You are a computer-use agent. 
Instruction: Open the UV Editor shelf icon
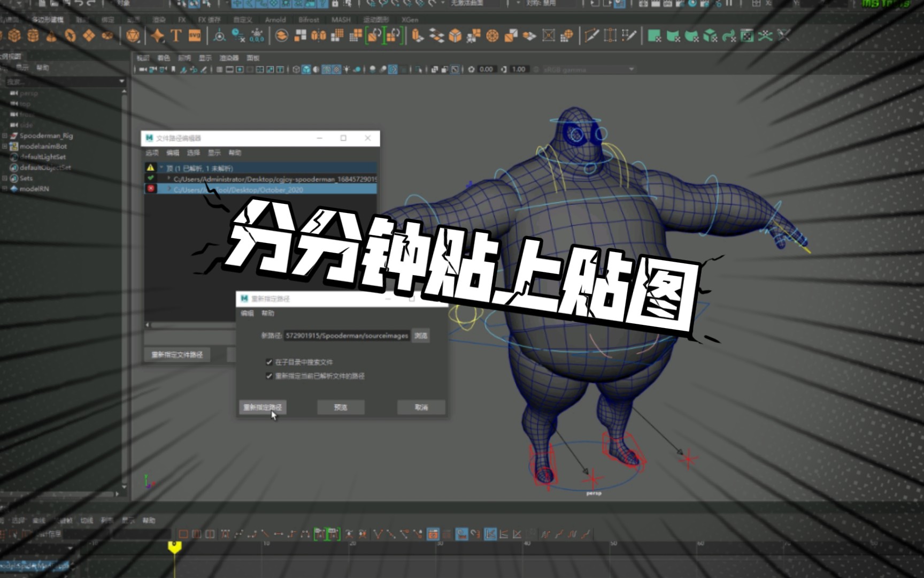(747, 36)
